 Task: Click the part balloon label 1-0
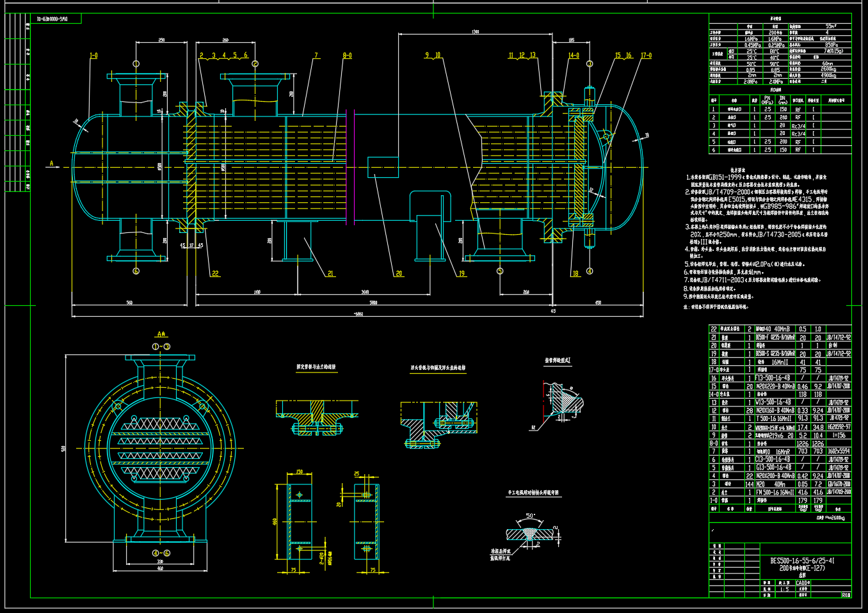click(x=93, y=56)
